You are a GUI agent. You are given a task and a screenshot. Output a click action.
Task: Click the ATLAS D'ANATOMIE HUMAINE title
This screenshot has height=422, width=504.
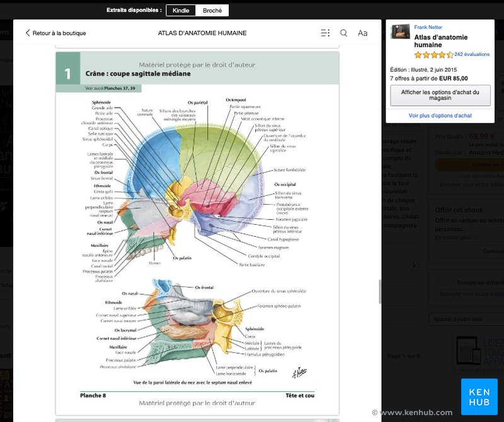point(202,33)
